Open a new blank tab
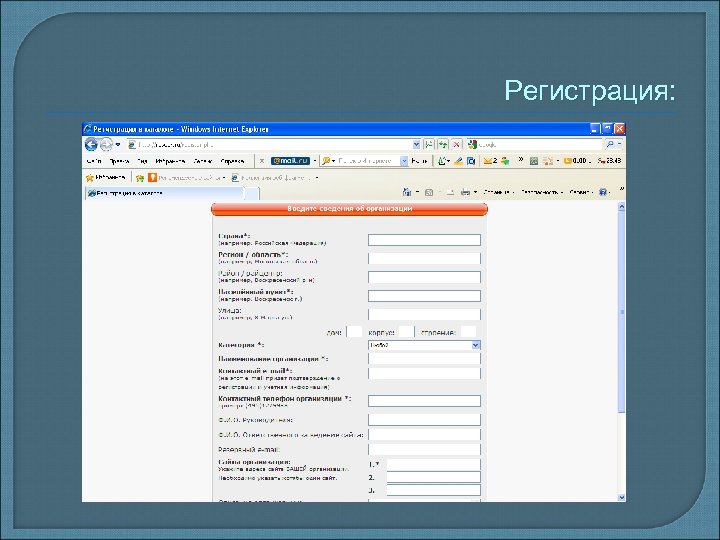Screen dimensions: 720x540 click(x=252, y=193)
